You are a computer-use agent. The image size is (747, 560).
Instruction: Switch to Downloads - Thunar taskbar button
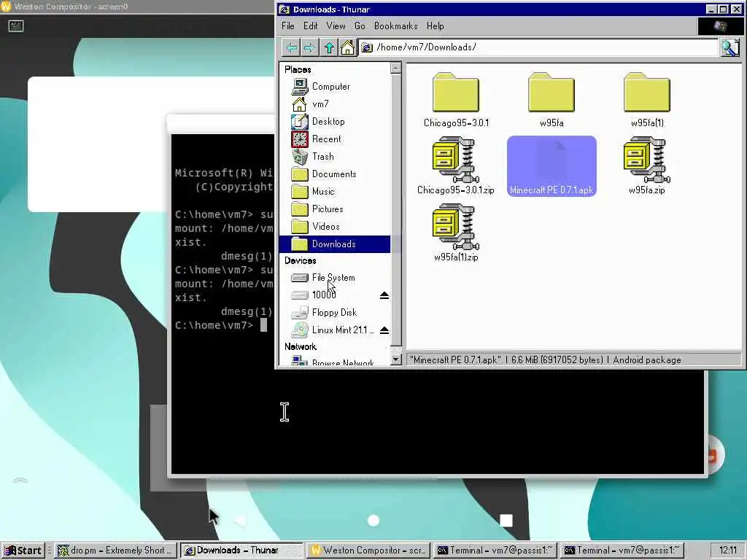[241, 551]
